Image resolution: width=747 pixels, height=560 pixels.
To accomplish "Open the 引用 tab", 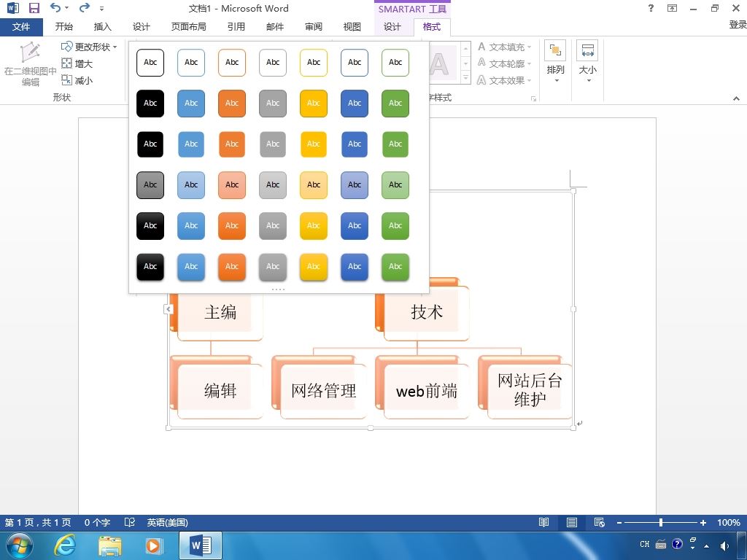I will coord(236,27).
